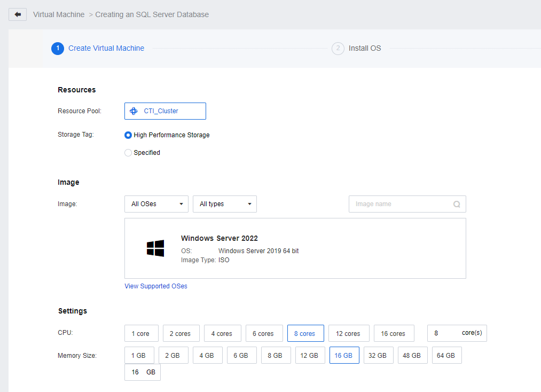This screenshot has height=392, width=541.
Task: Set memory size to 32 GB
Action: 379,356
